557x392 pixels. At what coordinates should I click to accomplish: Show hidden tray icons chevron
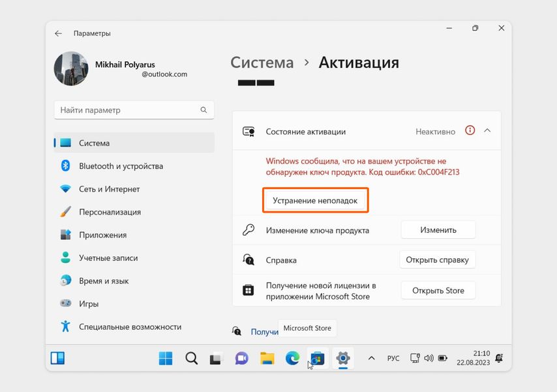372,358
